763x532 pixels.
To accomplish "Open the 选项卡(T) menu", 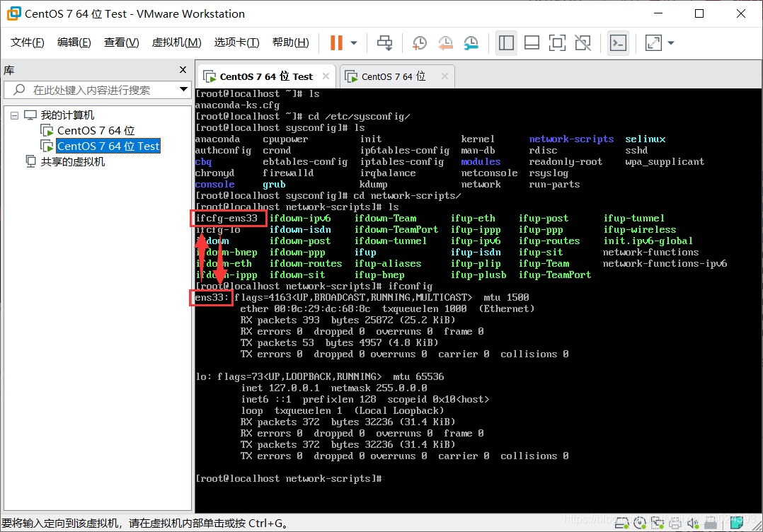I will (237, 42).
